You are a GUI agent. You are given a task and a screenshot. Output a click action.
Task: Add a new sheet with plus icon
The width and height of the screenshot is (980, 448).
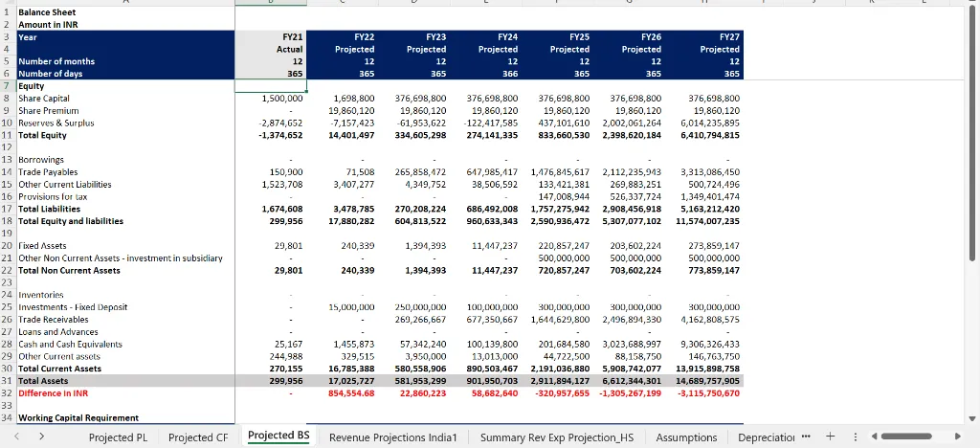830,437
